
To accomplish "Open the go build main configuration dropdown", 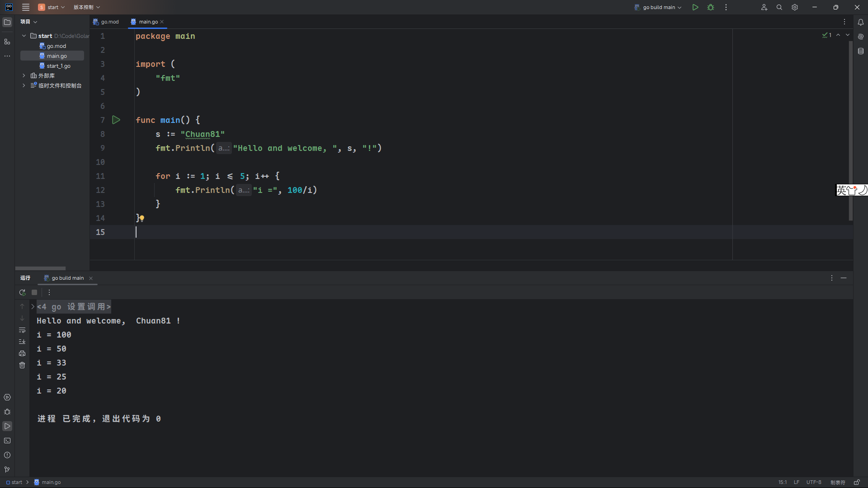I will tap(658, 7).
